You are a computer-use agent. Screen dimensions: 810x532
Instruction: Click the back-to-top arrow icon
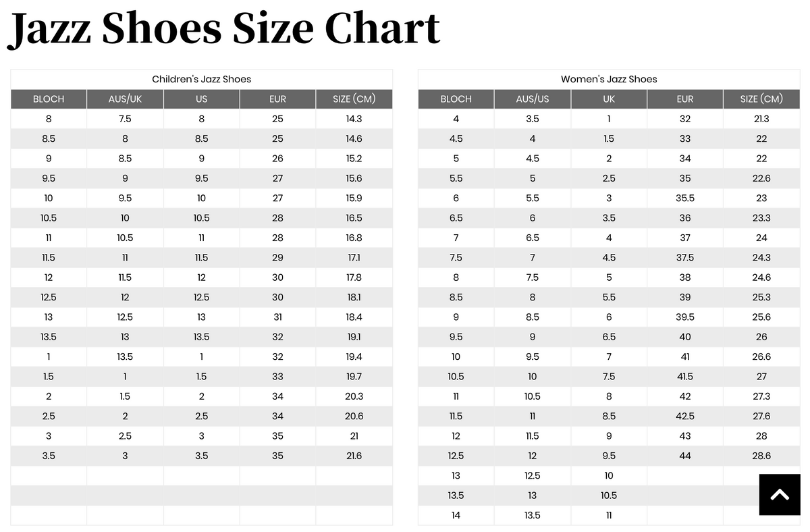[780, 494]
